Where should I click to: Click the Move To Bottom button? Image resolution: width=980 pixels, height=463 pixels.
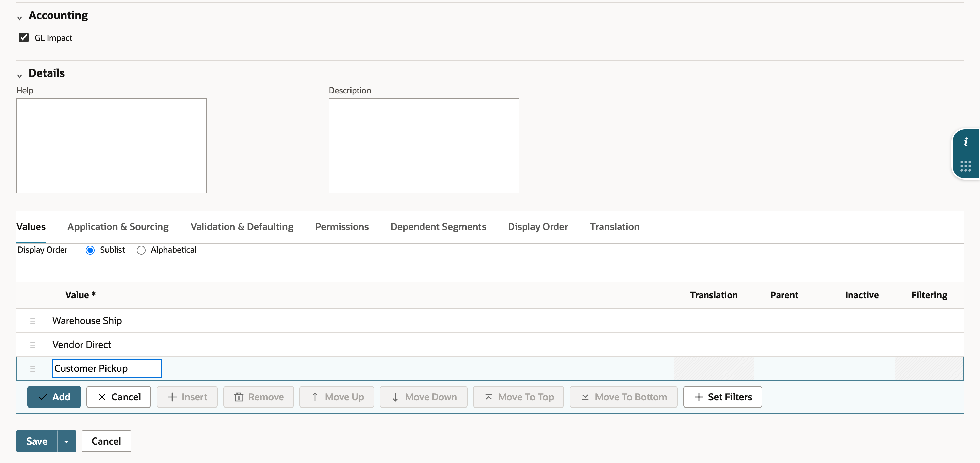click(624, 397)
